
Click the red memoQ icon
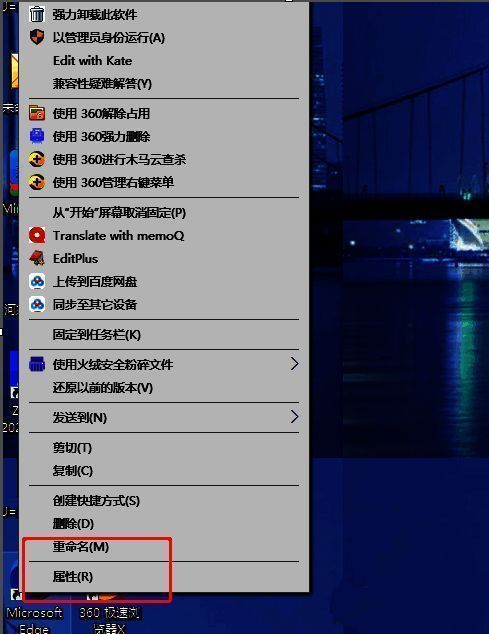coord(37,235)
